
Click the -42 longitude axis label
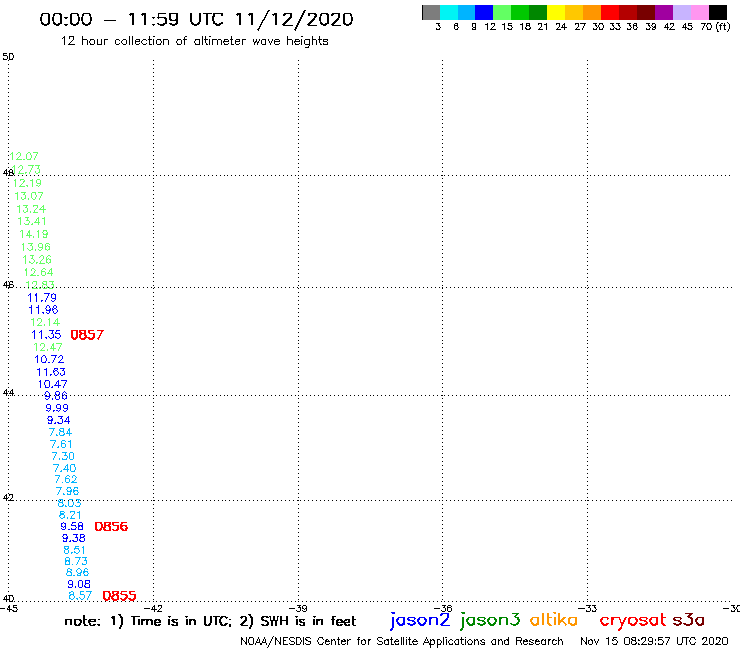click(x=153, y=608)
